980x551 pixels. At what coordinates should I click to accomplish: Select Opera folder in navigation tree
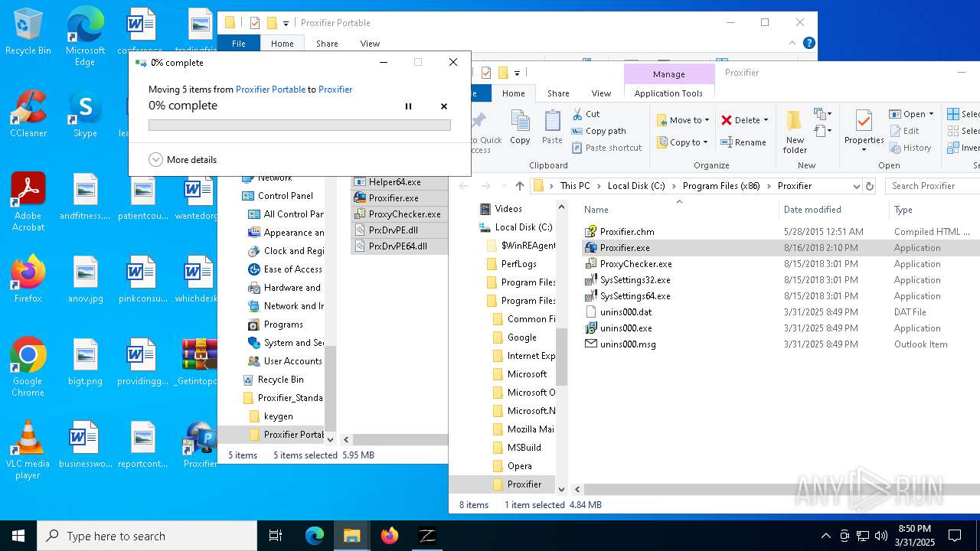point(519,466)
